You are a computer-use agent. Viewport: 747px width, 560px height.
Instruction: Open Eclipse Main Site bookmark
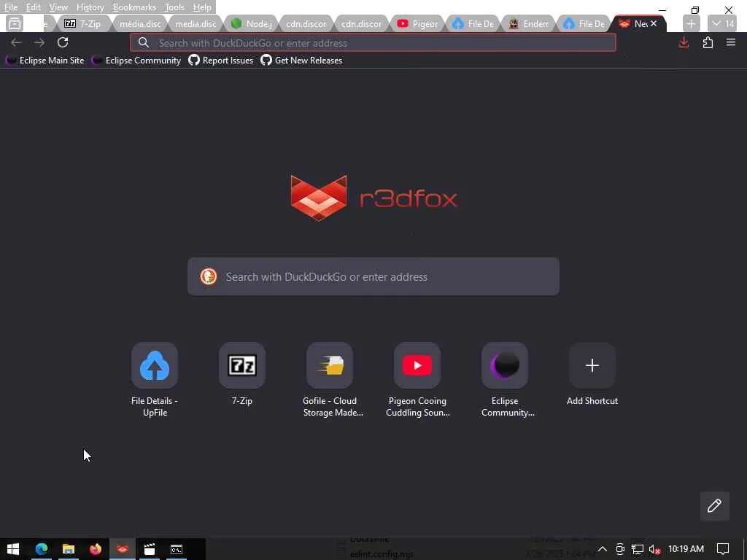(44, 61)
